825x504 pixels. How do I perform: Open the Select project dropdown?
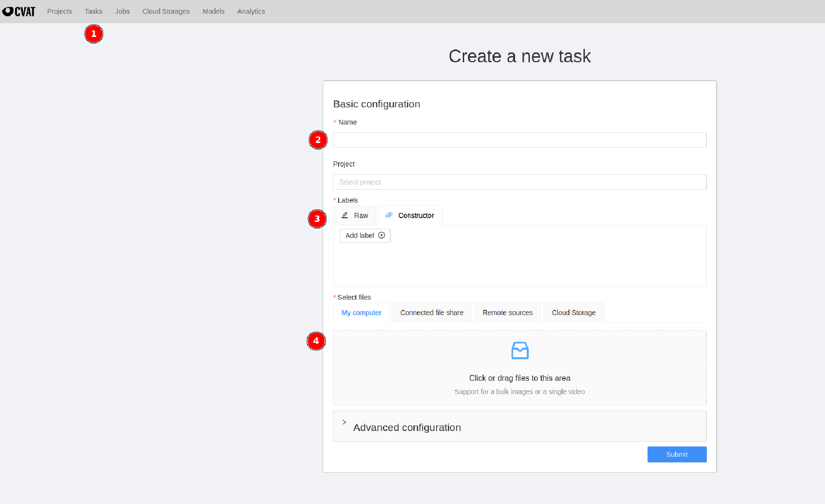point(519,182)
